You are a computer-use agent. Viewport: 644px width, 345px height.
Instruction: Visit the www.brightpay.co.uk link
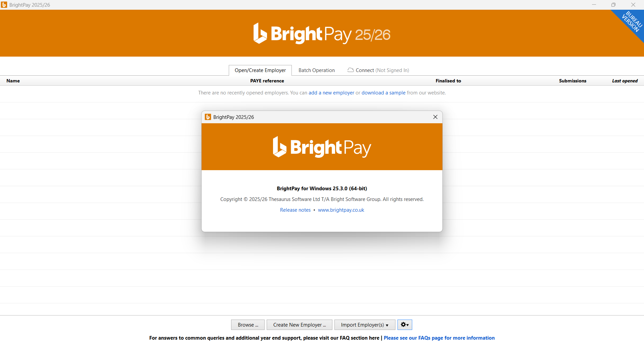tap(341, 210)
